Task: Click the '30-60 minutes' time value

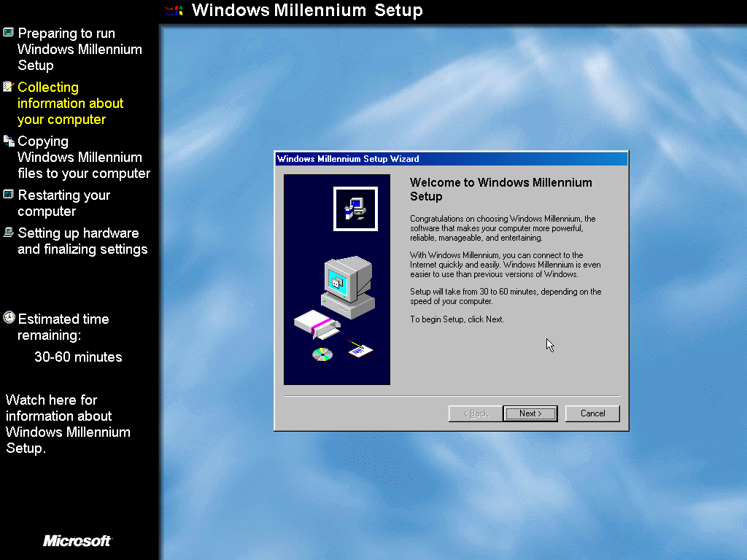Action: pos(78,357)
